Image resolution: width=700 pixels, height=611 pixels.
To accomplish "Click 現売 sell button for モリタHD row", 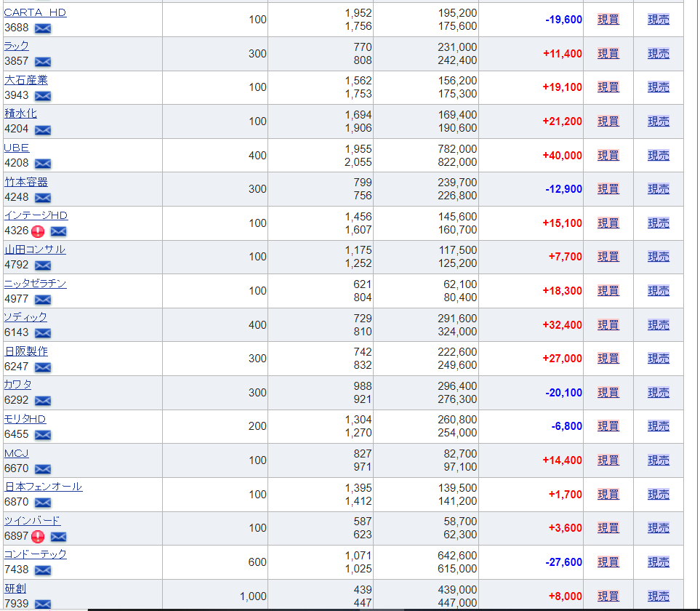I will coord(659,426).
